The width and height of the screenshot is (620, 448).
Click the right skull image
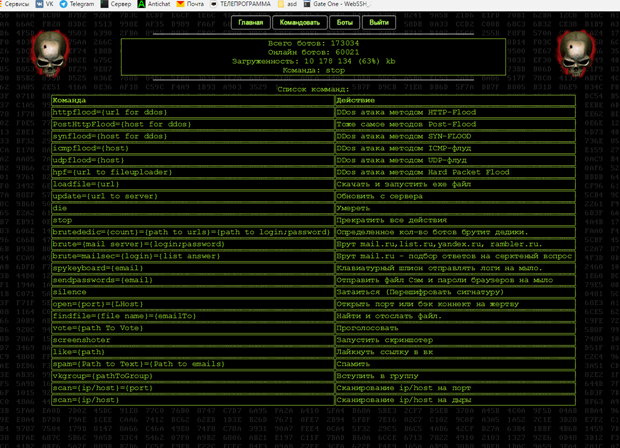(576, 53)
